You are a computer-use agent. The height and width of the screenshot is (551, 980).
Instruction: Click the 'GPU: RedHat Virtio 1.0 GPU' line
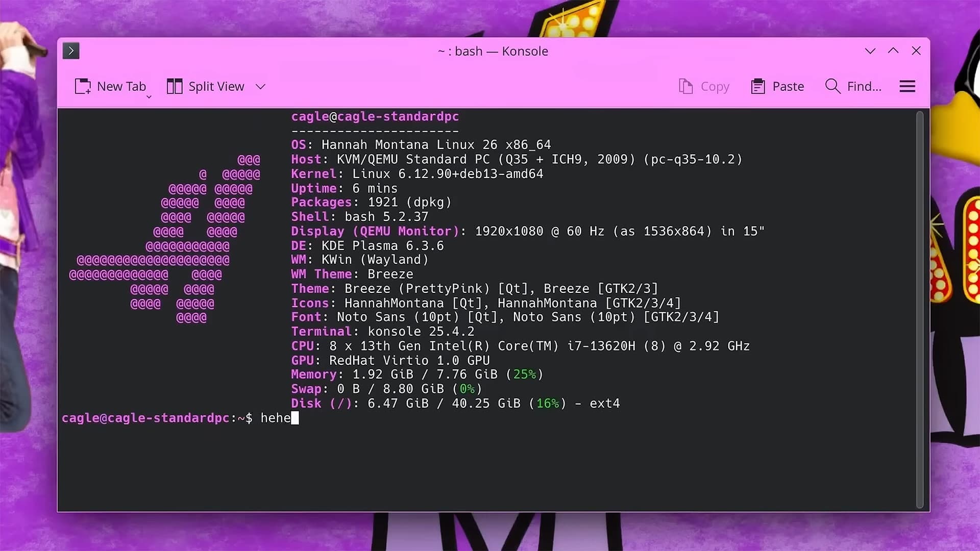click(390, 360)
